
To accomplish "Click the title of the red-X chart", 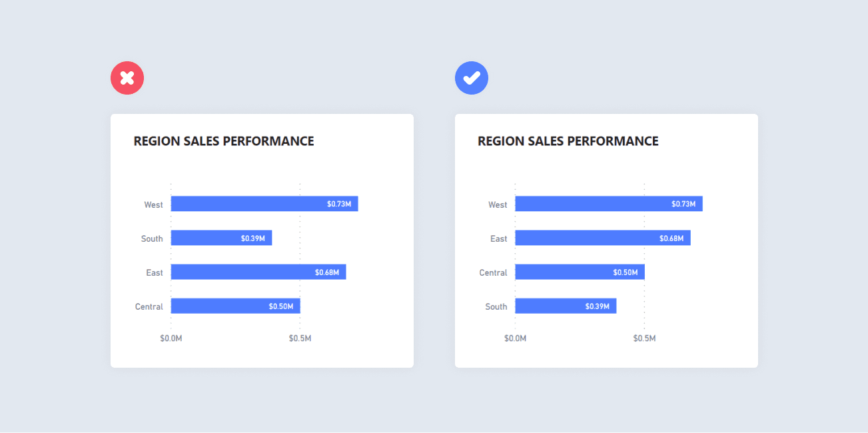I will [223, 141].
